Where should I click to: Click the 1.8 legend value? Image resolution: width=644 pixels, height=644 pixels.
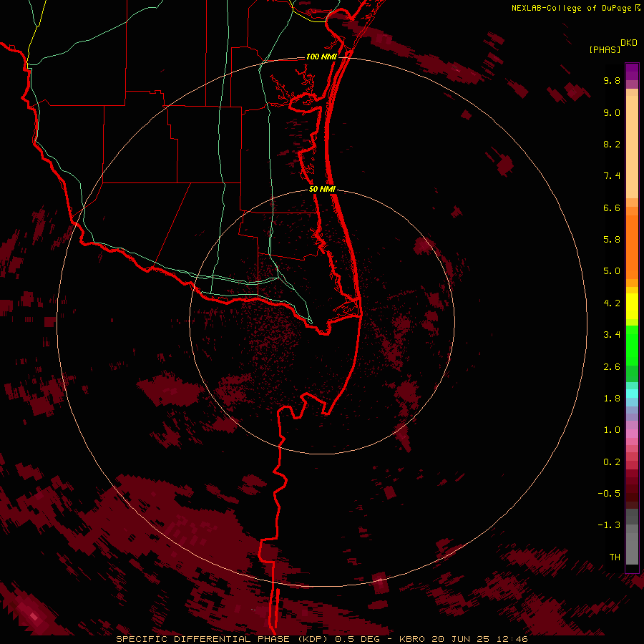(612, 399)
